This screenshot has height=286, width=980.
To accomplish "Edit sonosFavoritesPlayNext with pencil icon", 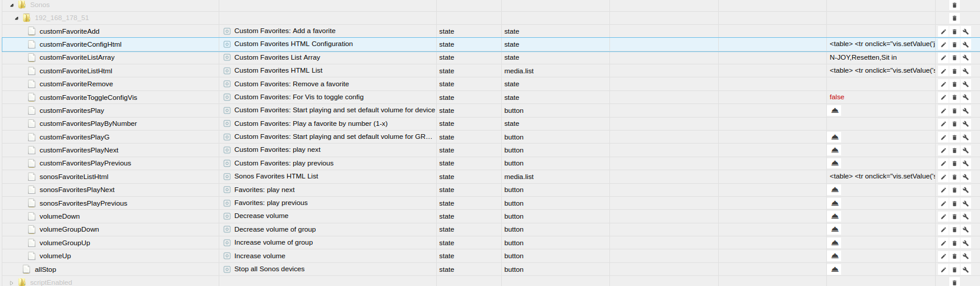I will [x=943, y=190].
